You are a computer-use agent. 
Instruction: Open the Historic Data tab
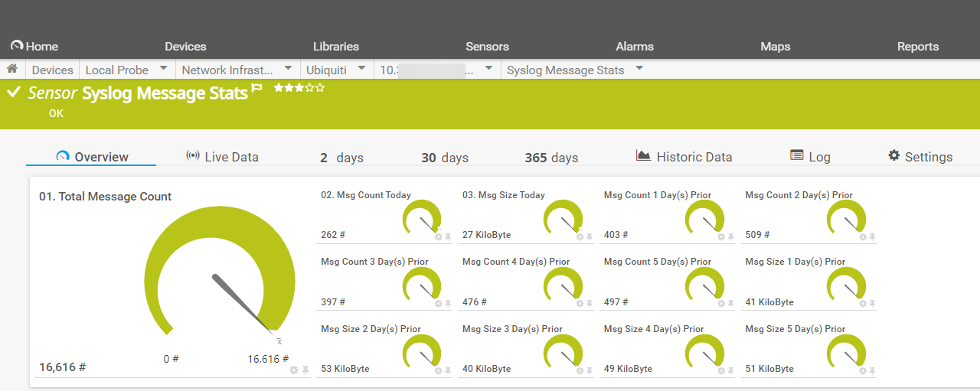click(x=684, y=157)
